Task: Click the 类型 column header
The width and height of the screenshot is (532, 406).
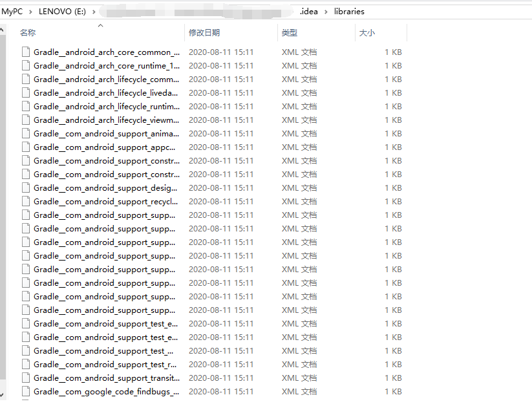Action: pos(289,32)
